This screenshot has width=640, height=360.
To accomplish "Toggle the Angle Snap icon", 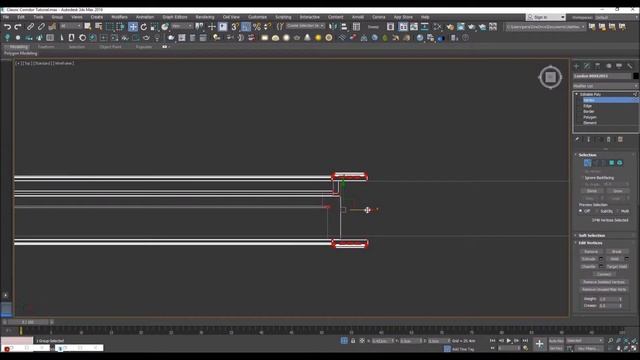I will tap(246, 27).
